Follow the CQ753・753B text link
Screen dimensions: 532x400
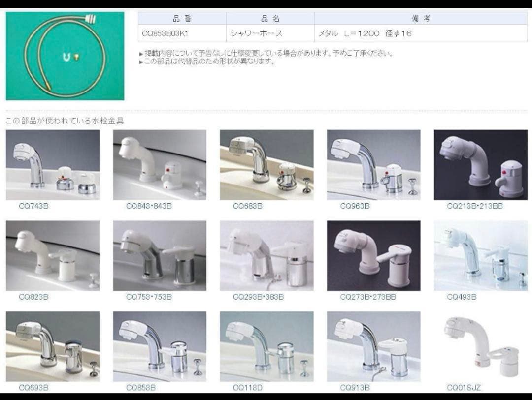pos(149,297)
